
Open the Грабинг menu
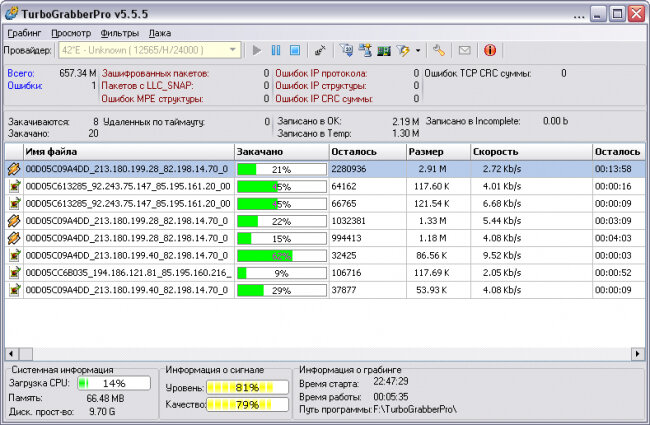tap(24, 33)
